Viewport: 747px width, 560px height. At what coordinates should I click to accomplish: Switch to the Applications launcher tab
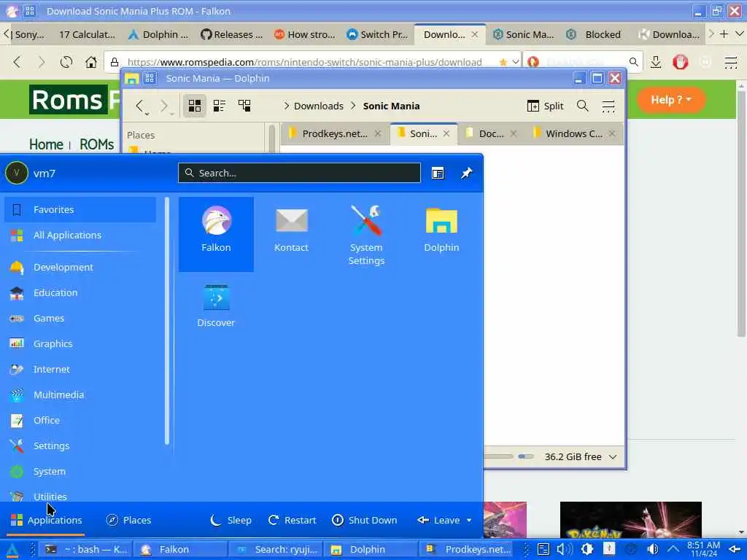pos(46,520)
